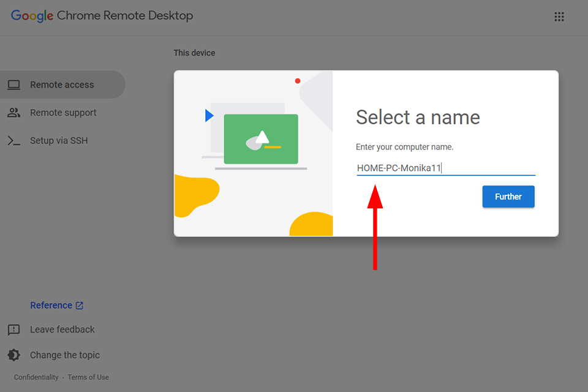This screenshot has height=392, width=588.
Task: Click the blue Further button
Action: point(508,197)
